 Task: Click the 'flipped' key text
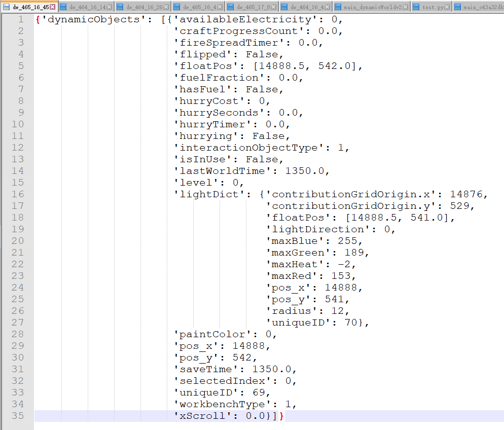tap(203, 54)
